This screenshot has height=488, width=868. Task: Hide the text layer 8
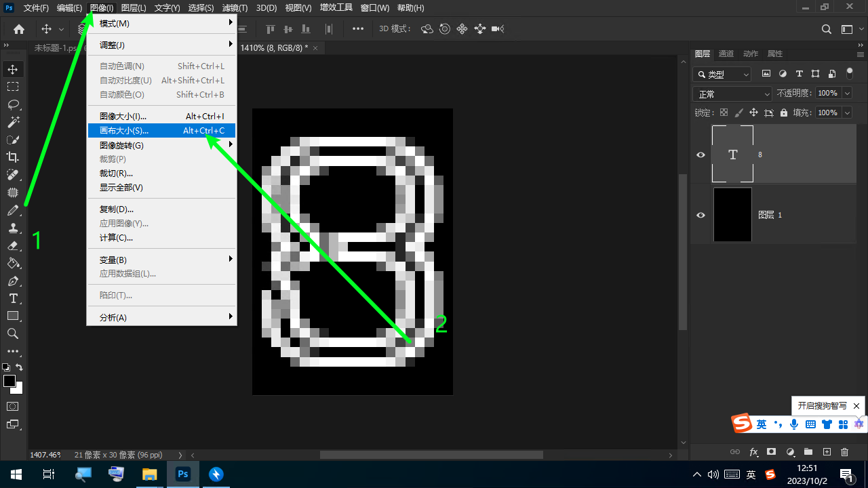701,155
